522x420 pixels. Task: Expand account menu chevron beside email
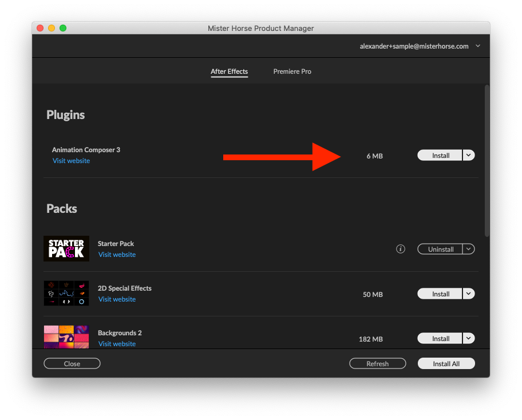tap(478, 46)
